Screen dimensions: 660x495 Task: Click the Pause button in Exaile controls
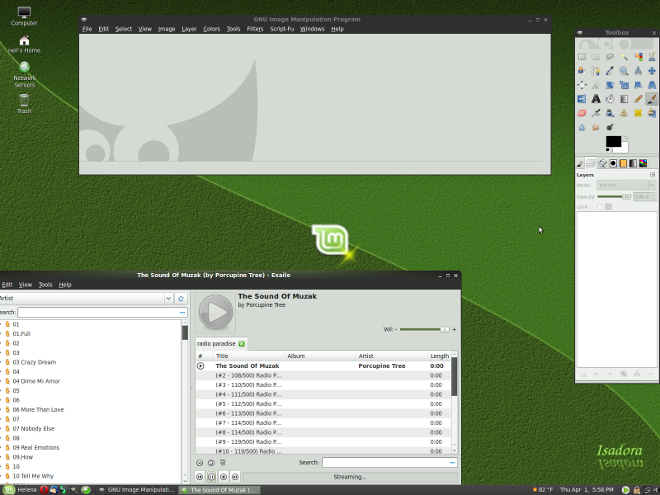click(x=211, y=476)
